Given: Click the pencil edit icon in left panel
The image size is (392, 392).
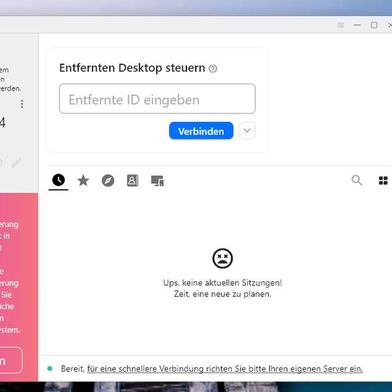Looking at the screenshot, I should [16, 163].
